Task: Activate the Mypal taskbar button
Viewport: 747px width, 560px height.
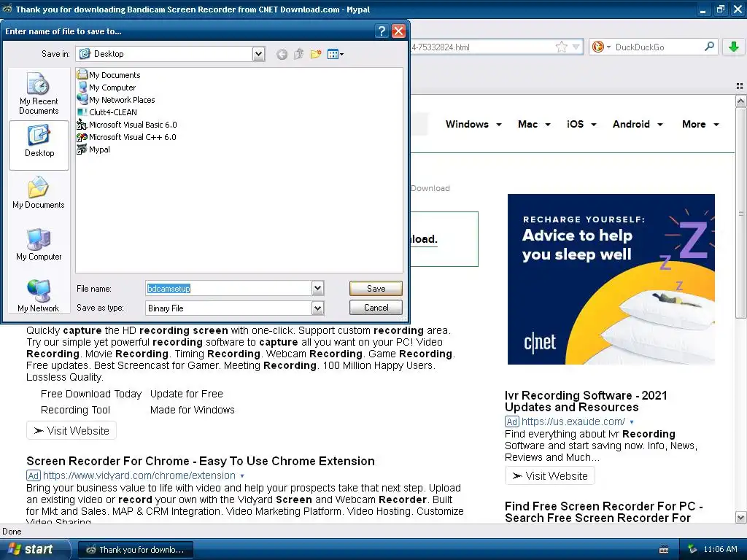Action: 135,550
